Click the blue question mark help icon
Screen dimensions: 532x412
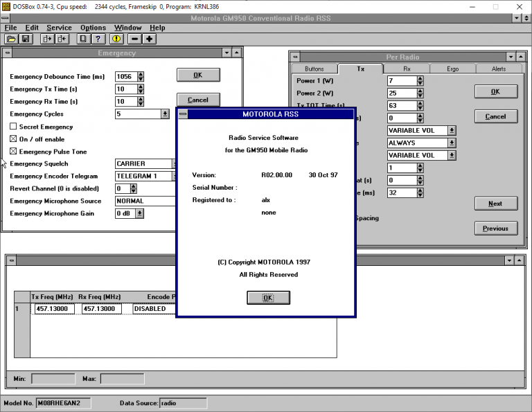98,39
